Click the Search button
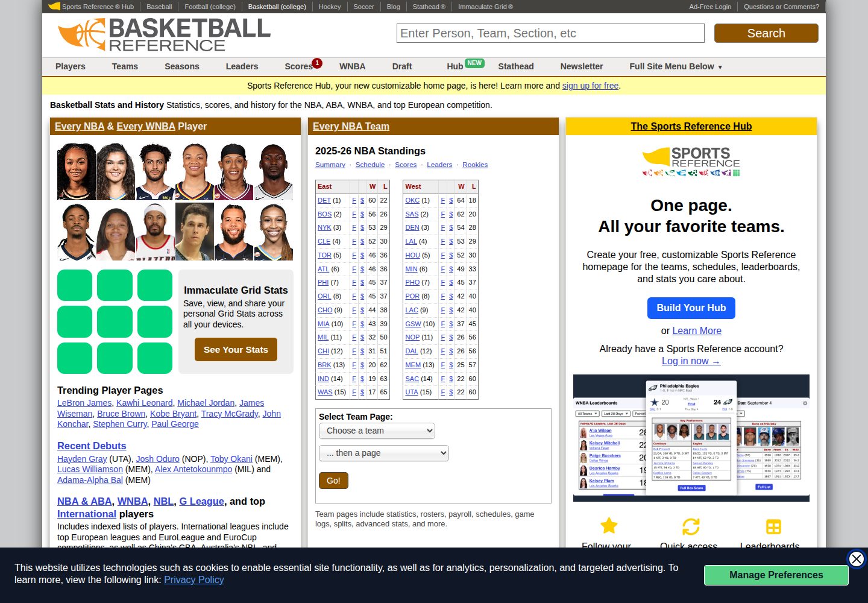 click(x=766, y=33)
